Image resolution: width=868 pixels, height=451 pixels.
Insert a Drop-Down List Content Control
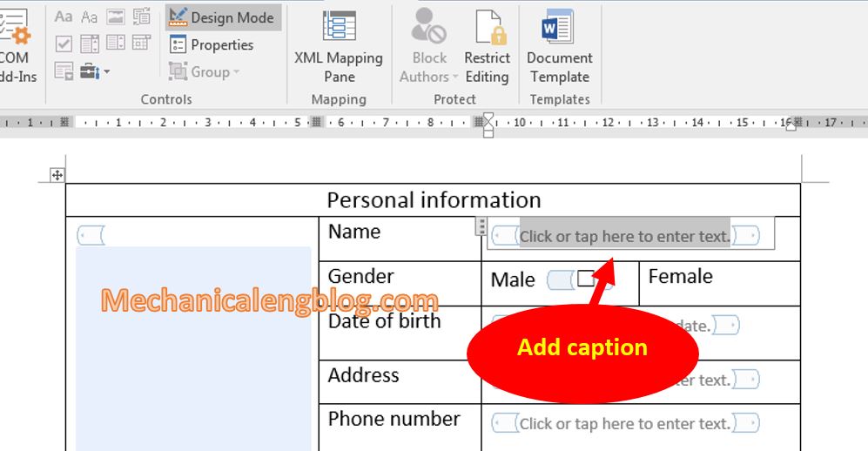pyautogui.click(x=115, y=44)
